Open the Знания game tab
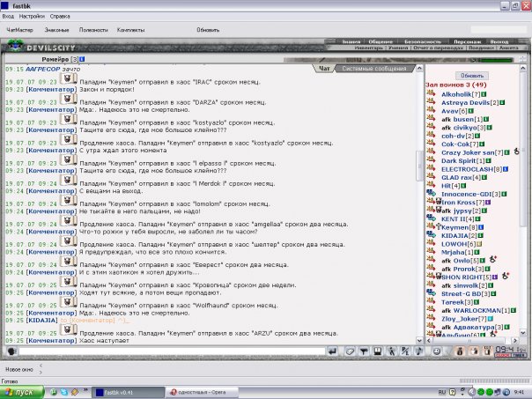This screenshot has height=399, width=532. (x=351, y=41)
